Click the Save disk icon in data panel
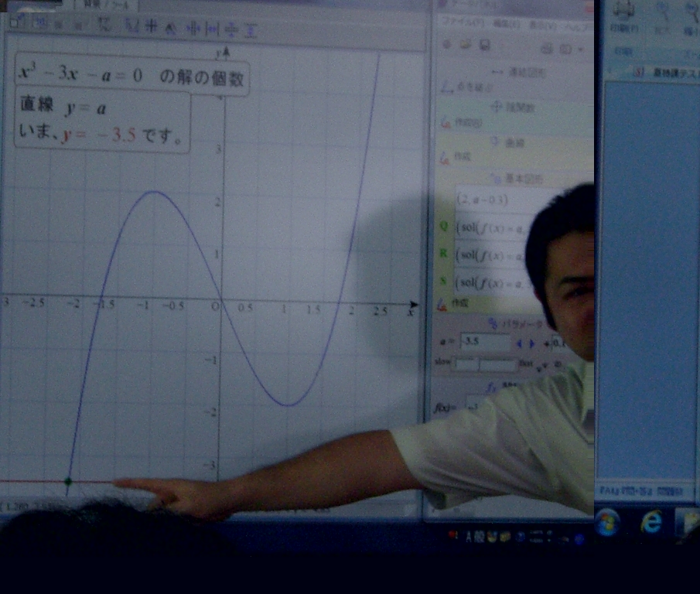The width and height of the screenshot is (700, 594). (x=485, y=45)
